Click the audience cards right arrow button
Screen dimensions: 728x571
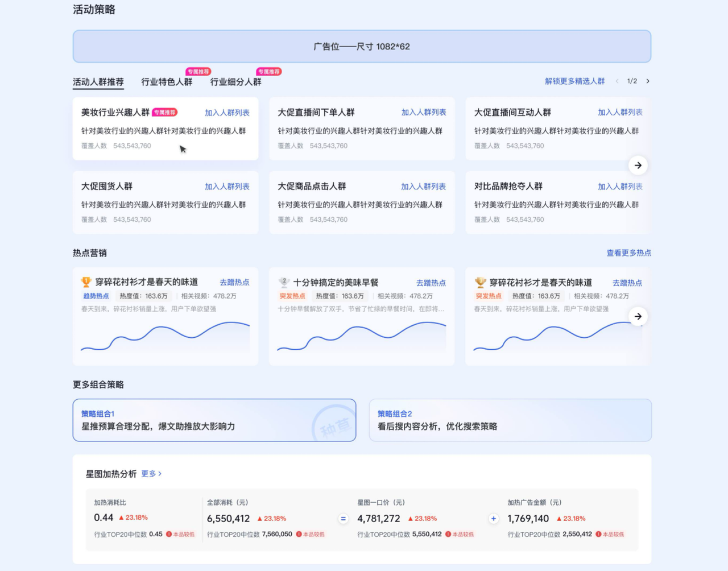(638, 165)
